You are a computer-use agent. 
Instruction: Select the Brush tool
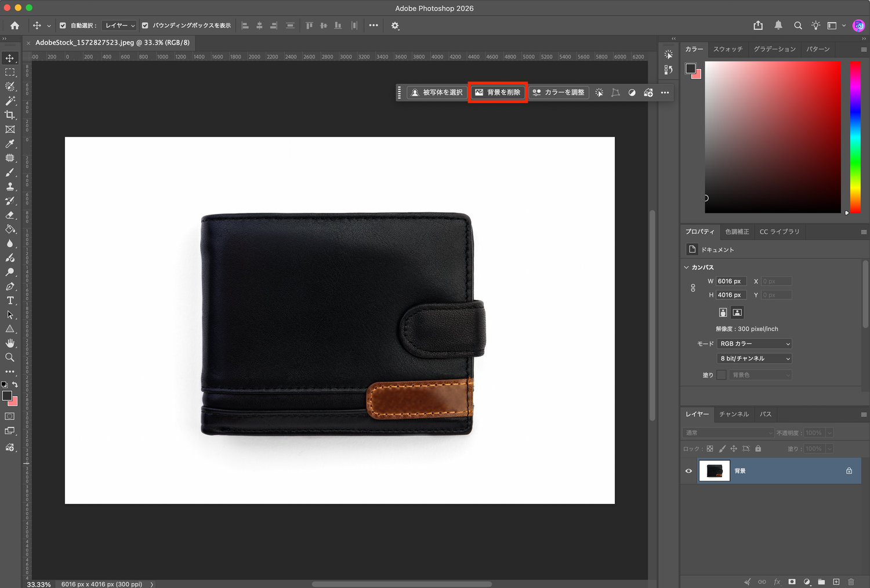pos(10,172)
